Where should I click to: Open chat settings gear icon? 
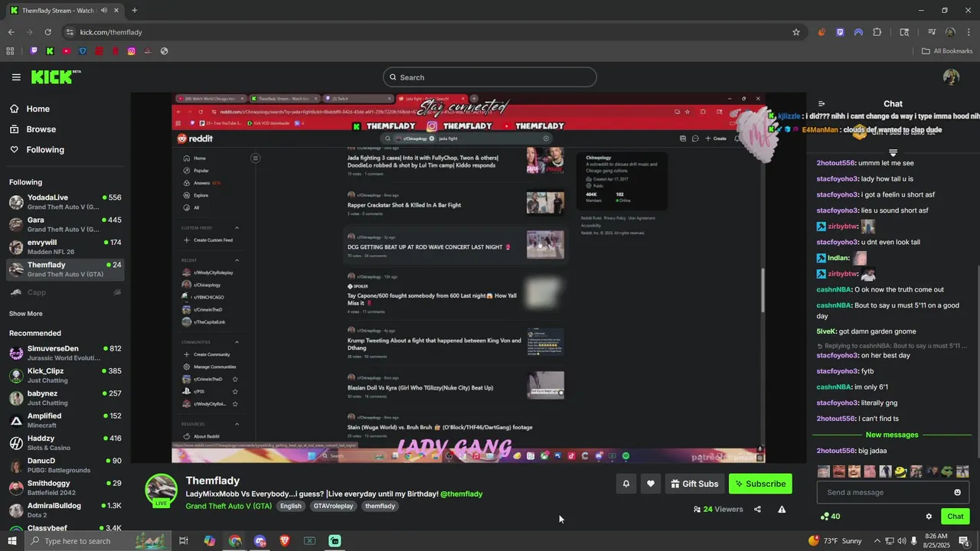coord(929,517)
